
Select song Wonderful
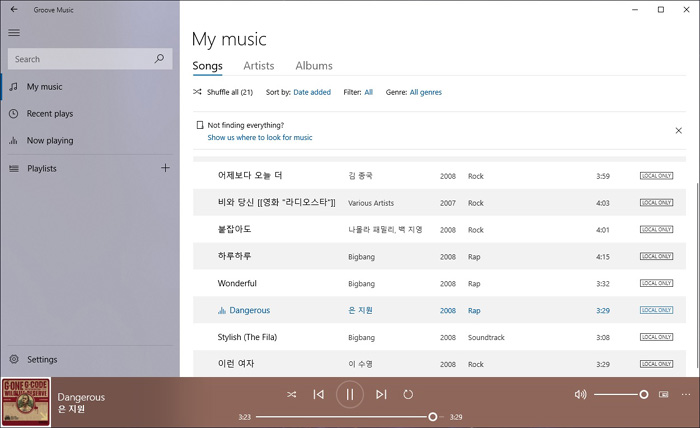pos(439,283)
